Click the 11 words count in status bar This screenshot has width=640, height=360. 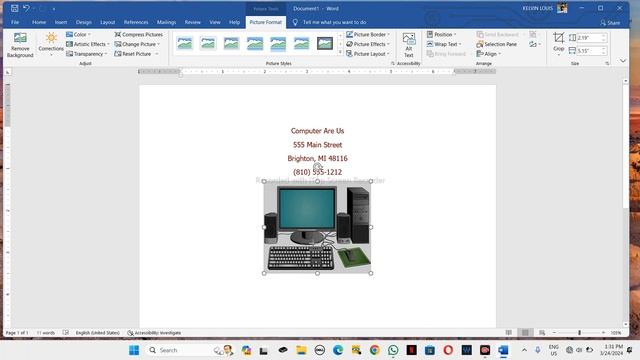coord(46,333)
